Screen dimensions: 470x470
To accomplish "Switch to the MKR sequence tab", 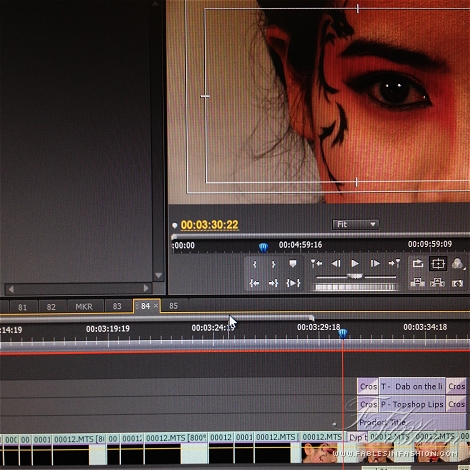I will (84, 307).
